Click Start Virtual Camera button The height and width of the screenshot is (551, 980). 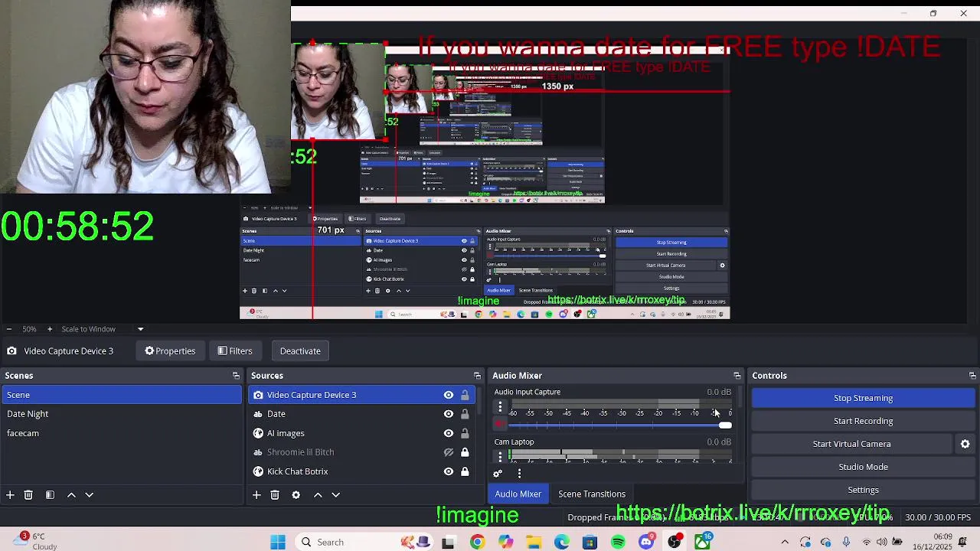851,444
